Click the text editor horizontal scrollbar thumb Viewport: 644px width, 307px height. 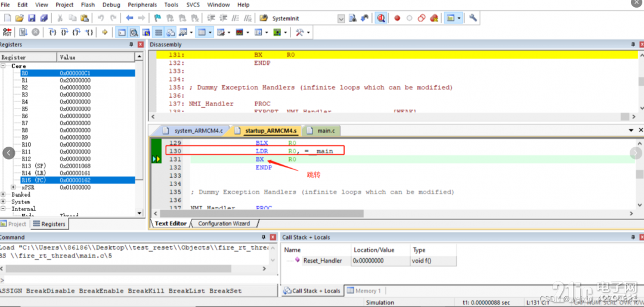pos(262,214)
